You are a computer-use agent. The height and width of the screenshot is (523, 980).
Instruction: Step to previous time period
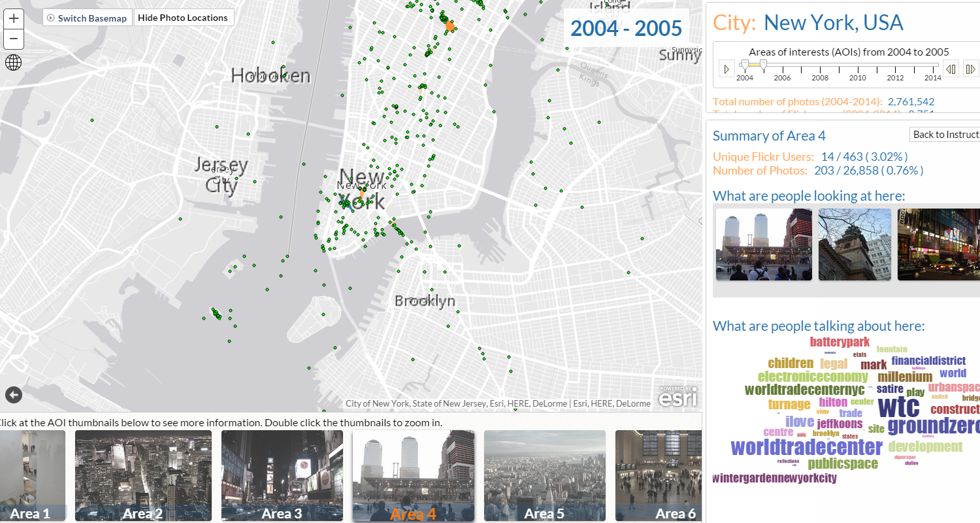click(x=951, y=69)
